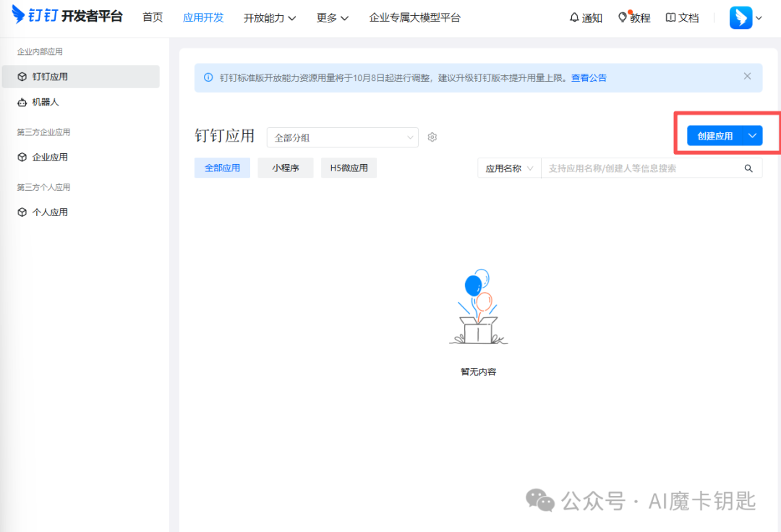Image resolution: width=781 pixels, height=532 pixels.
Task: Click the 钉钉应用 cube icon in sidebar
Action: click(22, 77)
